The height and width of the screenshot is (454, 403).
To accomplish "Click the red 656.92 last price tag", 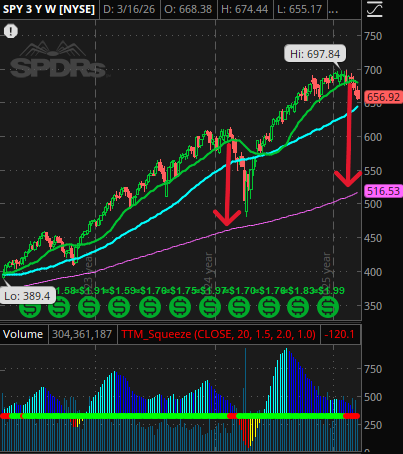I will [x=383, y=97].
